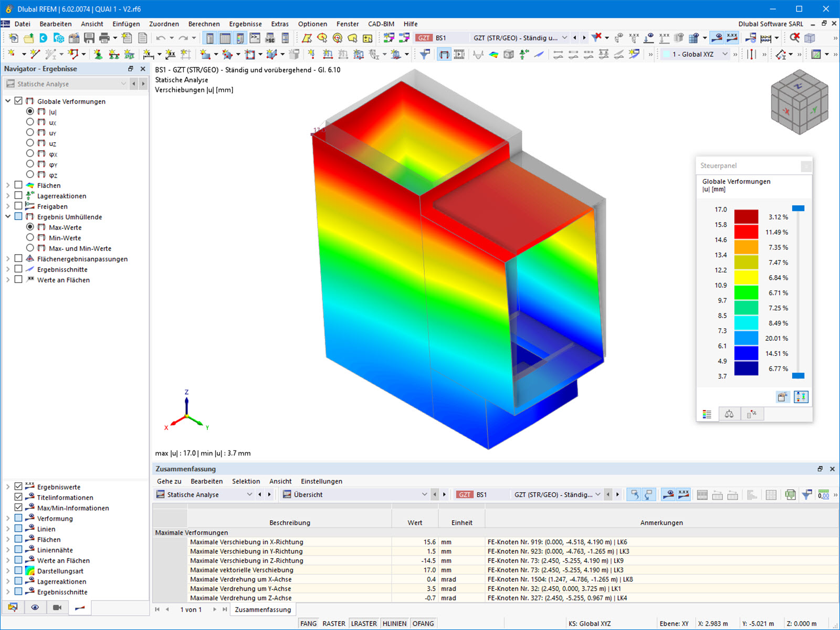
Task: Click the Steuerpanel scale options icon button
Action: (801, 397)
